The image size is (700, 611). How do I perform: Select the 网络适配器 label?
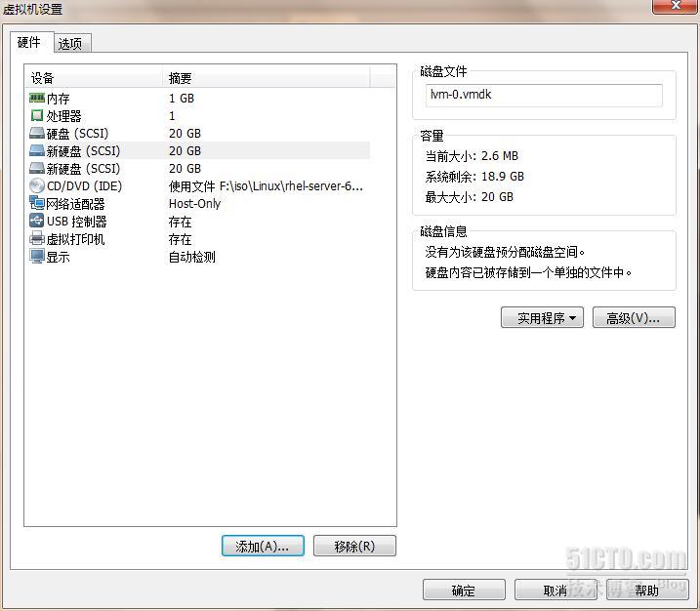pos(75,204)
